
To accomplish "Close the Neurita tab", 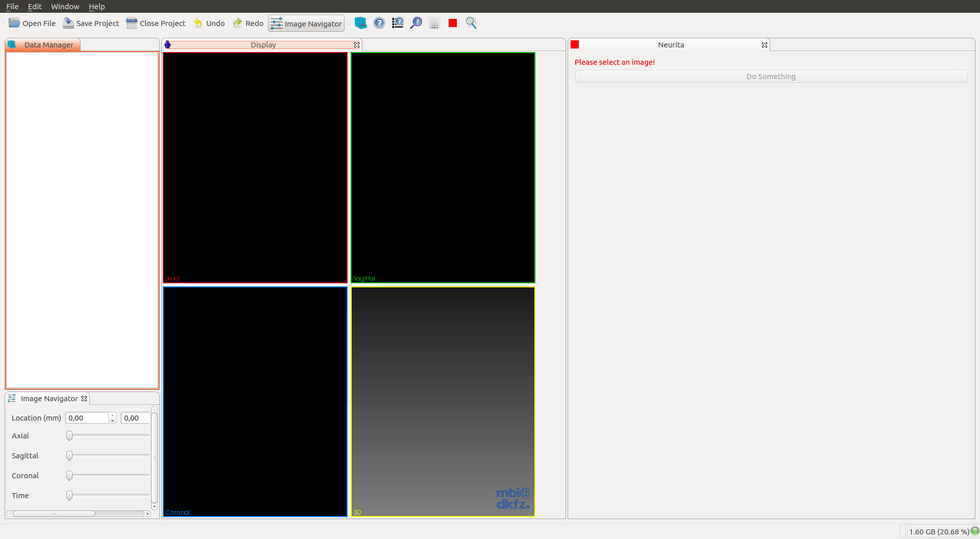I will pos(765,45).
